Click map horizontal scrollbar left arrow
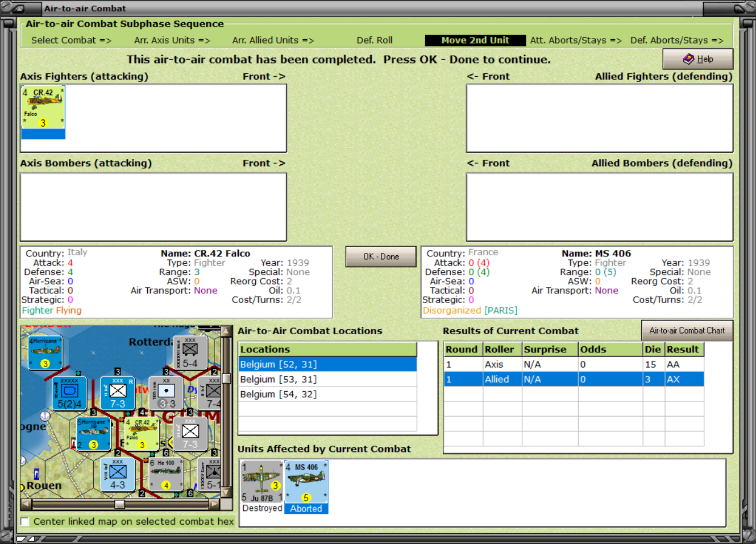 26,504
